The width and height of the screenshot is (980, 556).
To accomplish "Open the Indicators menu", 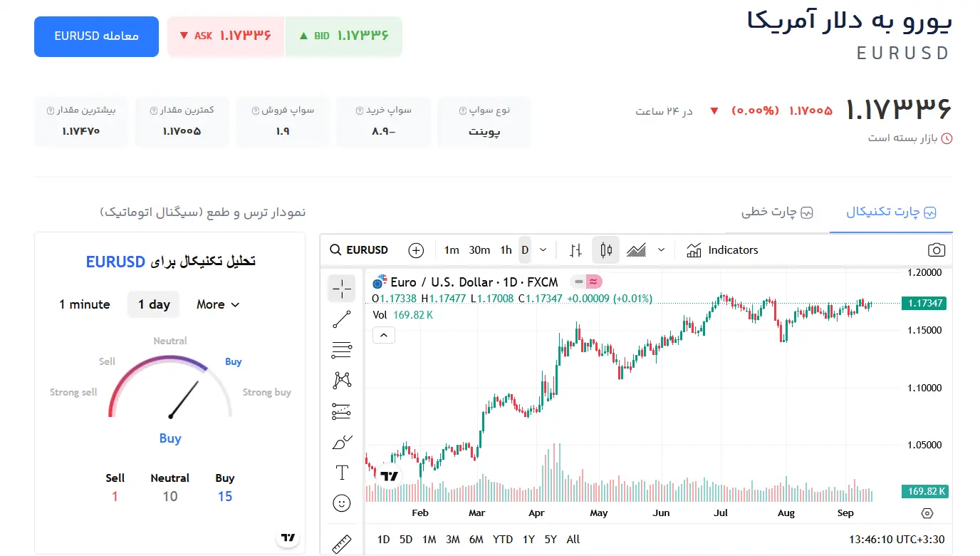I will 722,250.
